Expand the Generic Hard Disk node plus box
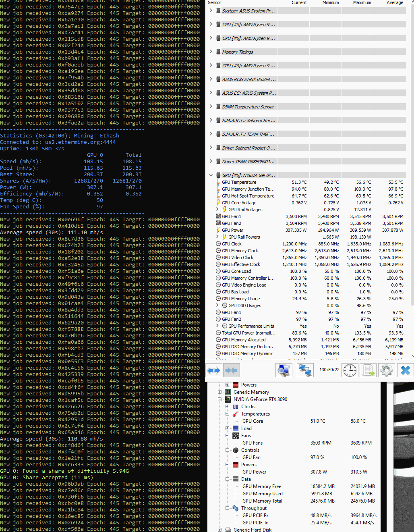 (x=220, y=530)
